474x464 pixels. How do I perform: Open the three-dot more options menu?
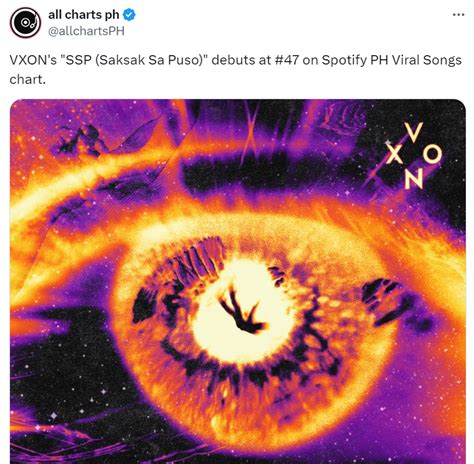tap(458, 14)
